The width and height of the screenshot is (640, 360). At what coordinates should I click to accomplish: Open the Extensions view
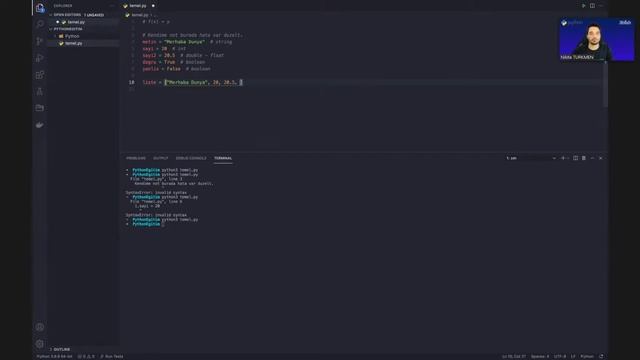click(x=40, y=75)
